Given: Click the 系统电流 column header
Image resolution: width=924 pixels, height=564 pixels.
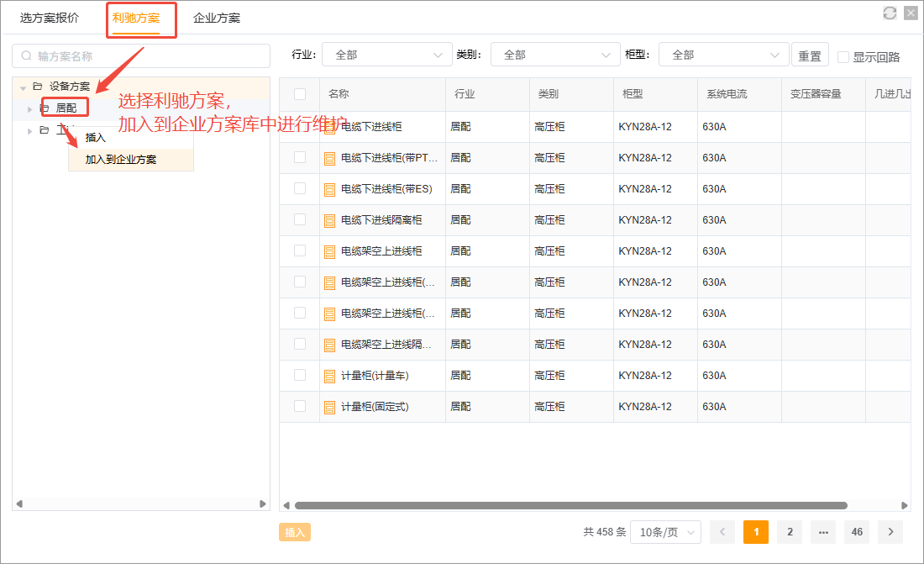Looking at the screenshot, I should (739, 94).
